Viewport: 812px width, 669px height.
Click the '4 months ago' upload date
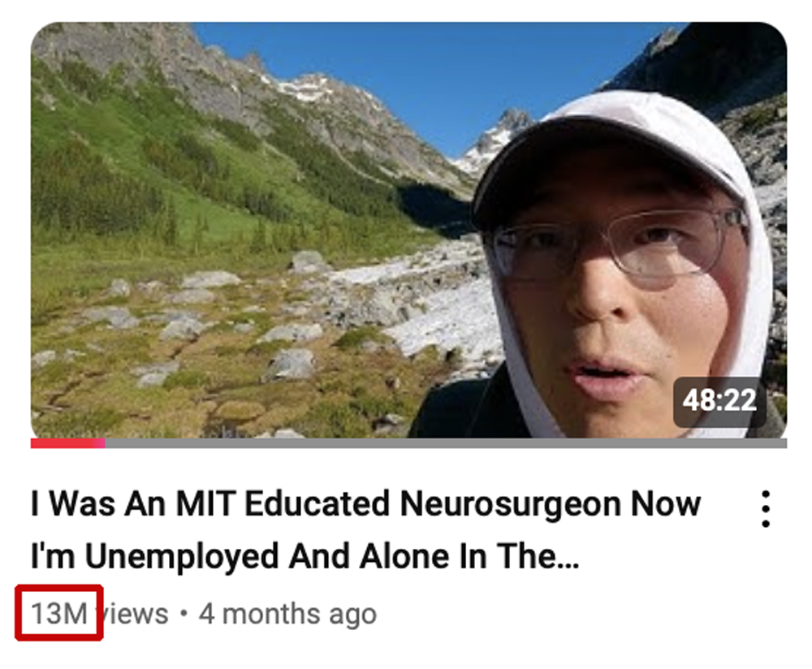click(x=288, y=614)
